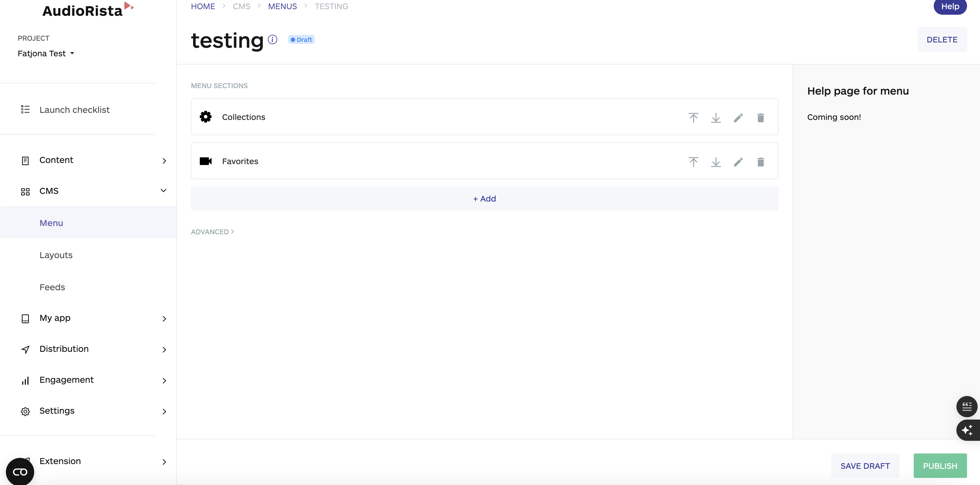
Task: Open Feeds under CMS
Action: [x=52, y=287]
